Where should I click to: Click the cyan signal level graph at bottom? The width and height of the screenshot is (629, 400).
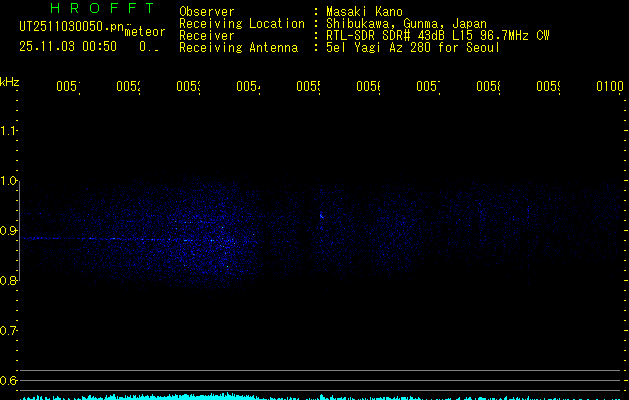click(321, 397)
